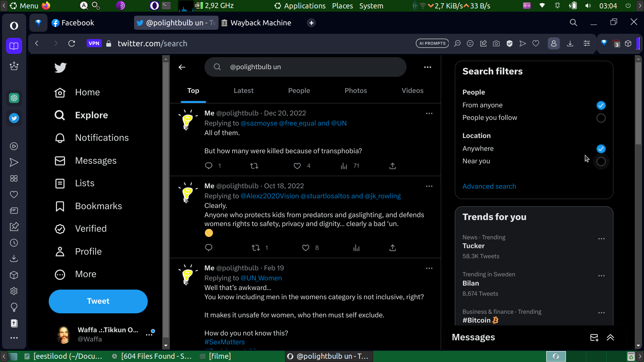This screenshot has width=644, height=362.
Task: Open more options for Oct 18 tweet
Action: tap(429, 186)
